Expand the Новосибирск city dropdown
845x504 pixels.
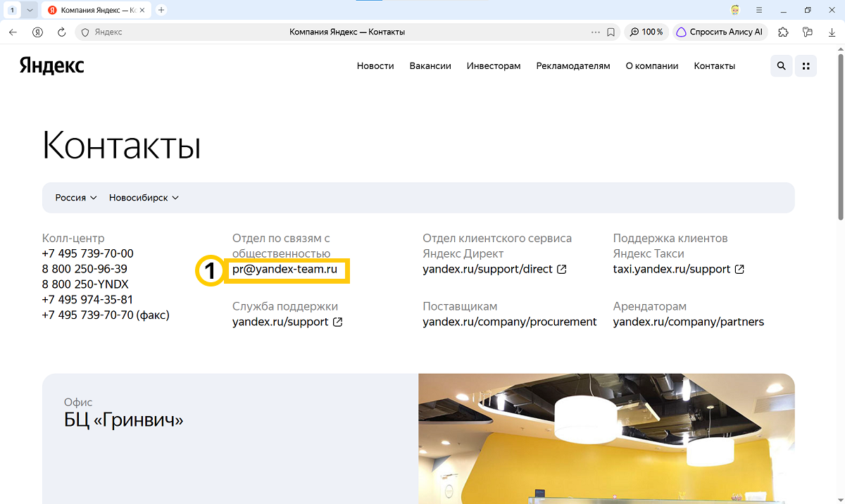144,198
